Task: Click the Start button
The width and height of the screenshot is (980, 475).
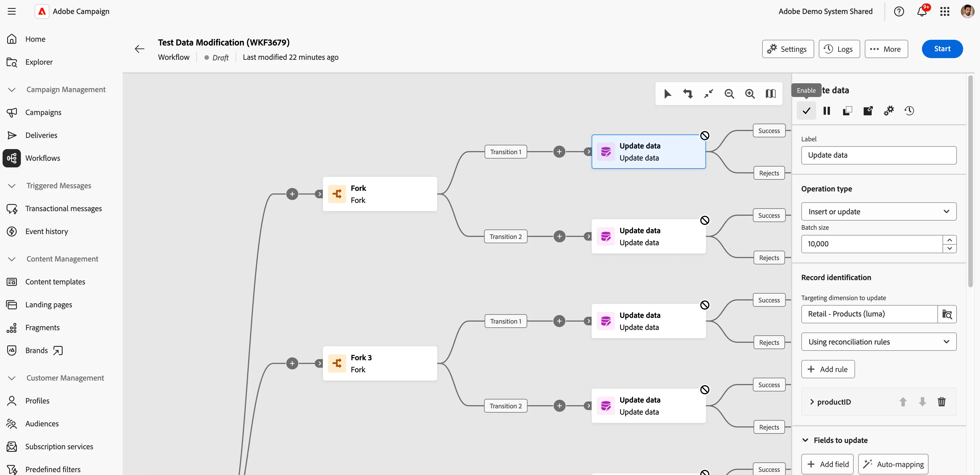Action: point(942,49)
